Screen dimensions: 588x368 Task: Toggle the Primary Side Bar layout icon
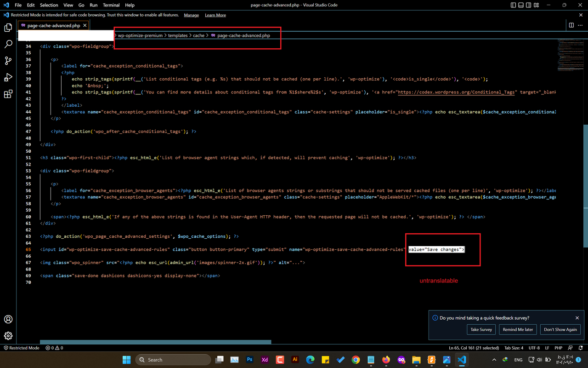coord(513,5)
